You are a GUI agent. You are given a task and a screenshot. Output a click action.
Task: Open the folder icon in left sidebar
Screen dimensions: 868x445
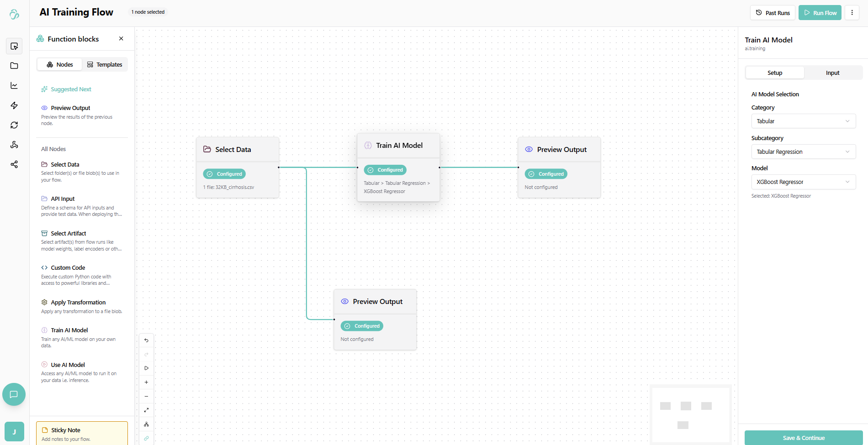point(14,66)
